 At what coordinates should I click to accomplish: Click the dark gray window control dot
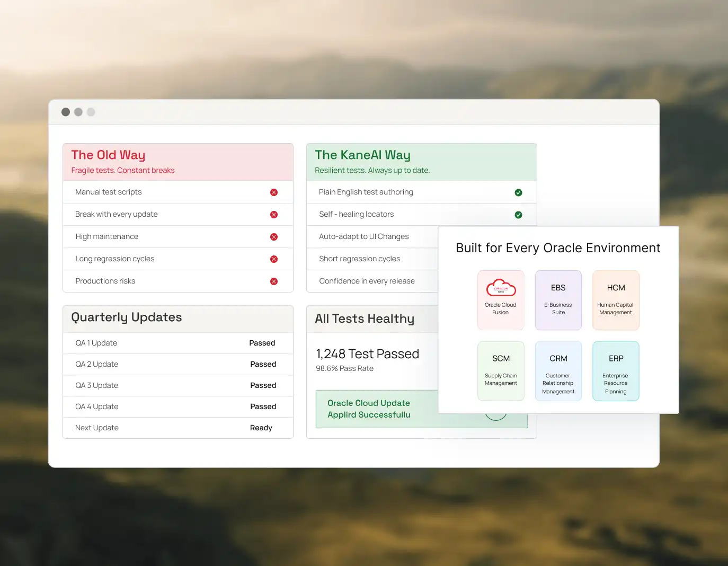[x=66, y=112]
